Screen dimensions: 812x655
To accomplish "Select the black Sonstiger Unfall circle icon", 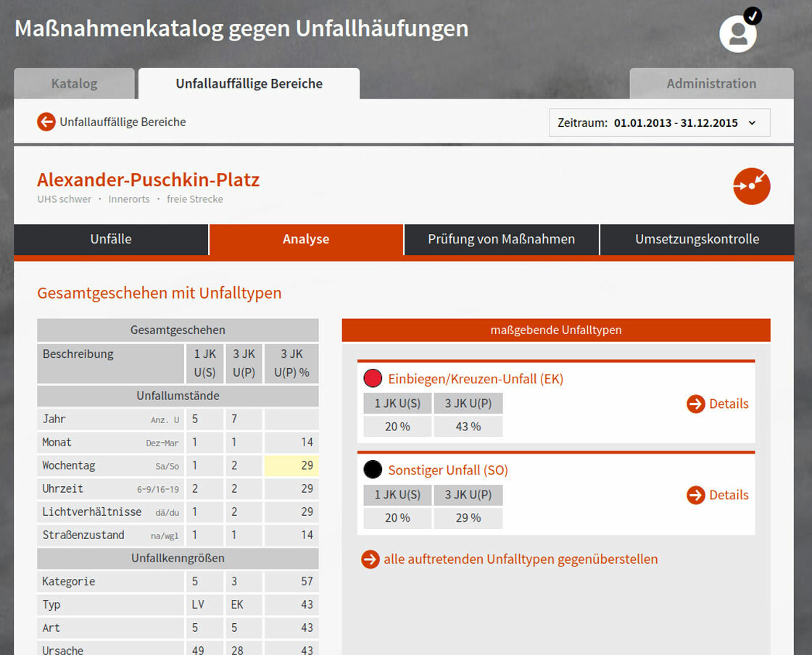I will click(x=373, y=470).
